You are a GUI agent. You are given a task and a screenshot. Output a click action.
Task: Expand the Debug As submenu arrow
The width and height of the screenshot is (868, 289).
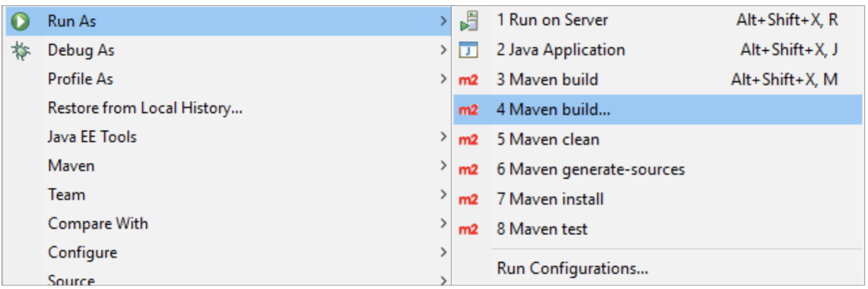coord(443,50)
